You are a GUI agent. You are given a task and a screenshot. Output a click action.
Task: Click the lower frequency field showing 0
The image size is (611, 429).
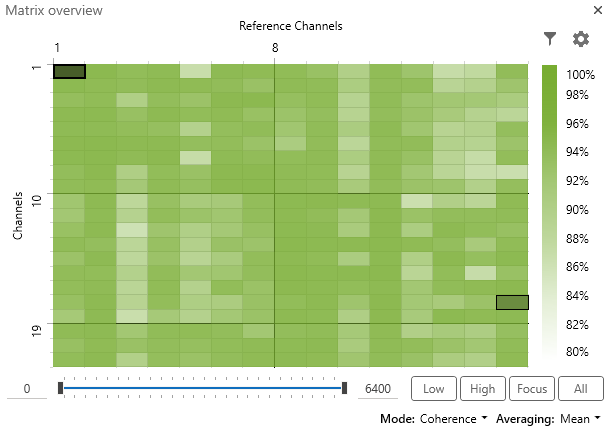click(27, 389)
